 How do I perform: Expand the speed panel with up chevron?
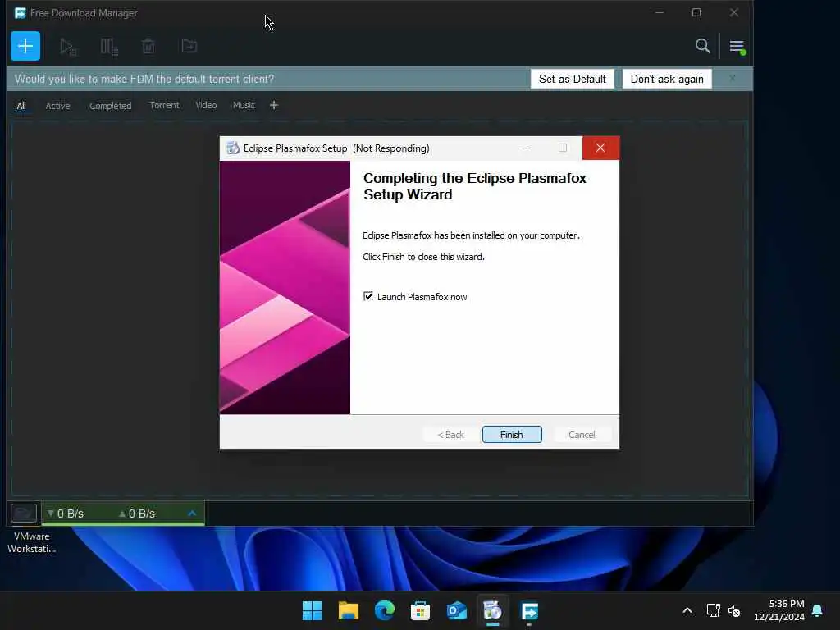pyautogui.click(x=192, y=514)
